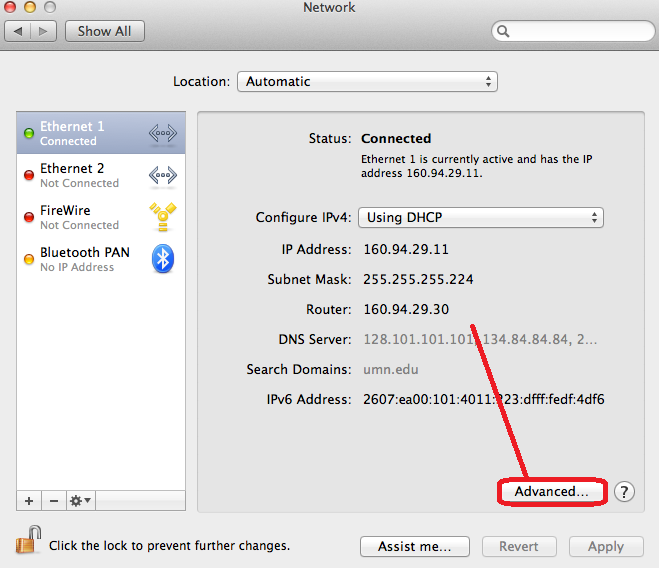
Task: Click the Bluetooth PAN blue icon
Action: click(163, 259)
